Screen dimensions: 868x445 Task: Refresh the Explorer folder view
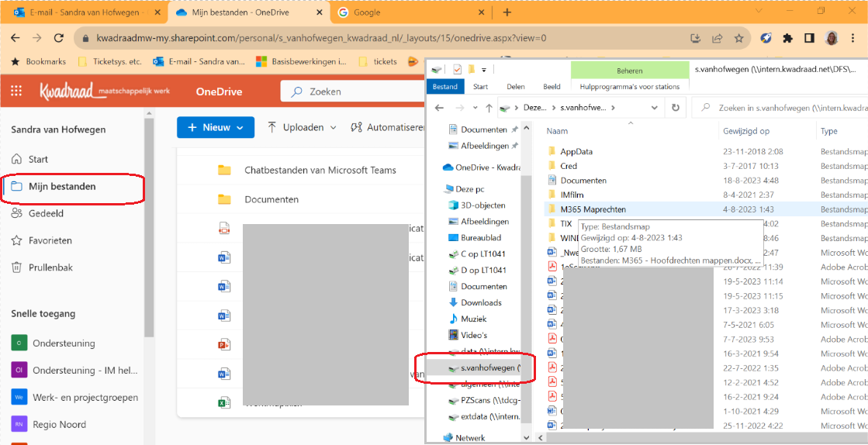676,108
